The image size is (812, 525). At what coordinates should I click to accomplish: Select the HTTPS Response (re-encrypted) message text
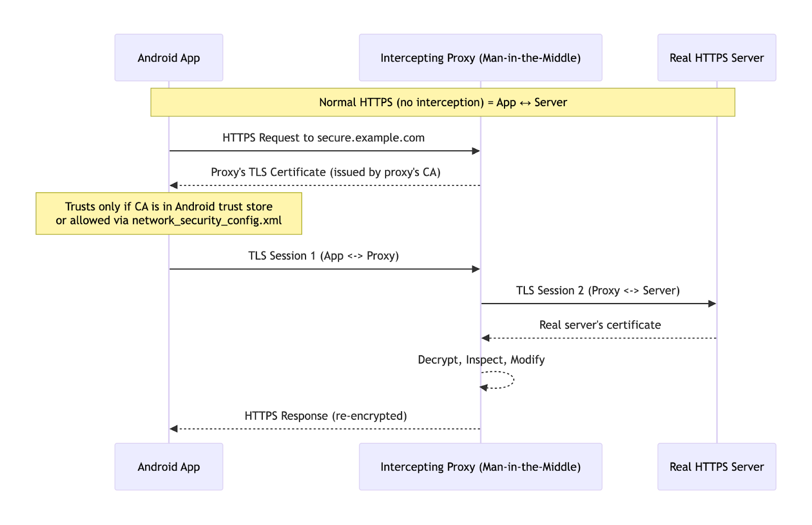click(x=325, y=415)
